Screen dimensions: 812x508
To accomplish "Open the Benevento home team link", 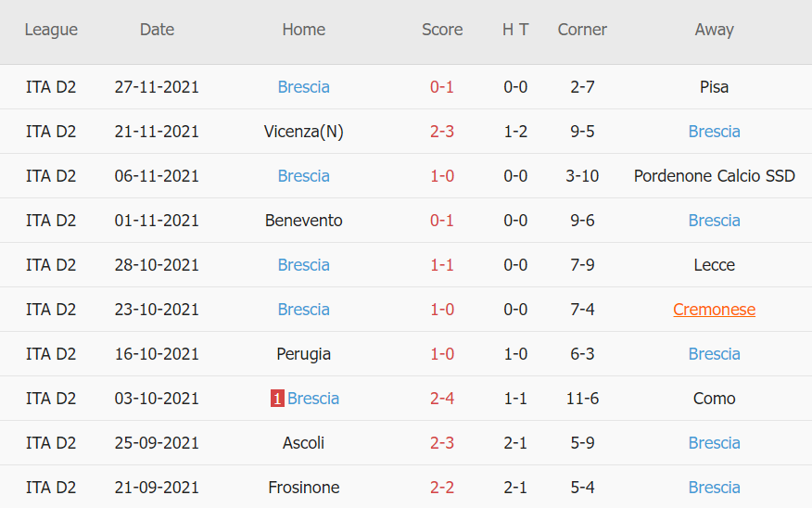I will [303, 221].
